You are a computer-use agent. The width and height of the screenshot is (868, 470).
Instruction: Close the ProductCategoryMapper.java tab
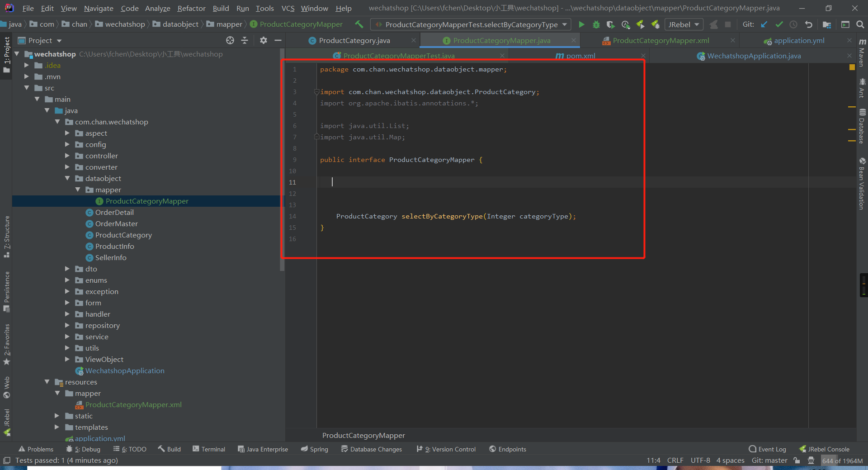[x=573, y=40]
